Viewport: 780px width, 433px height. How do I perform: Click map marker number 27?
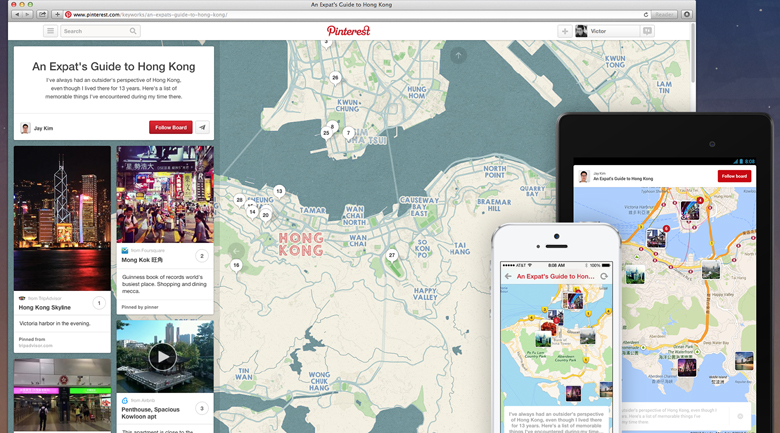tap(392, 255)
